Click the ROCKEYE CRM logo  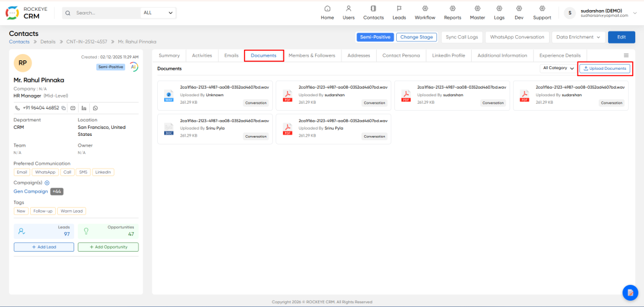(x=26, y=13)
